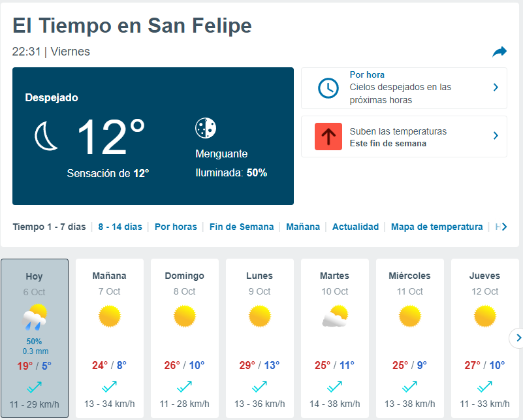This screenshot has height=420, width=523.
Task: Advance the daily forecast carousel arrow
Action: [518, 338]
